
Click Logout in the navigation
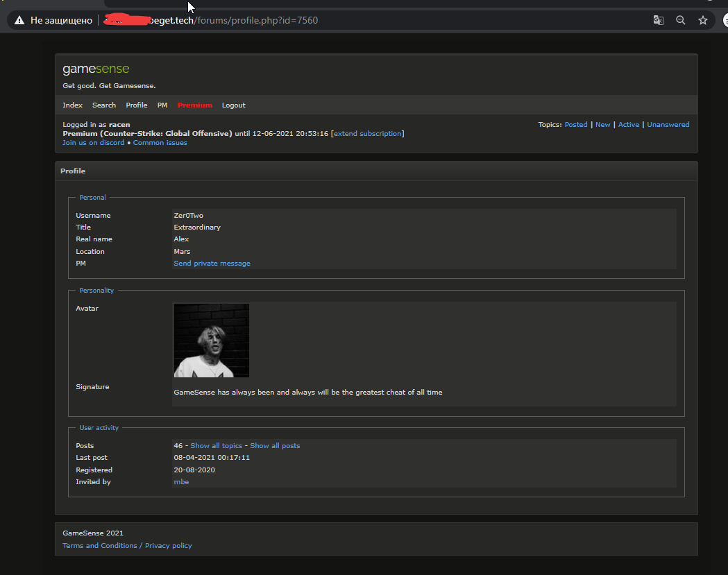point(234,105)
